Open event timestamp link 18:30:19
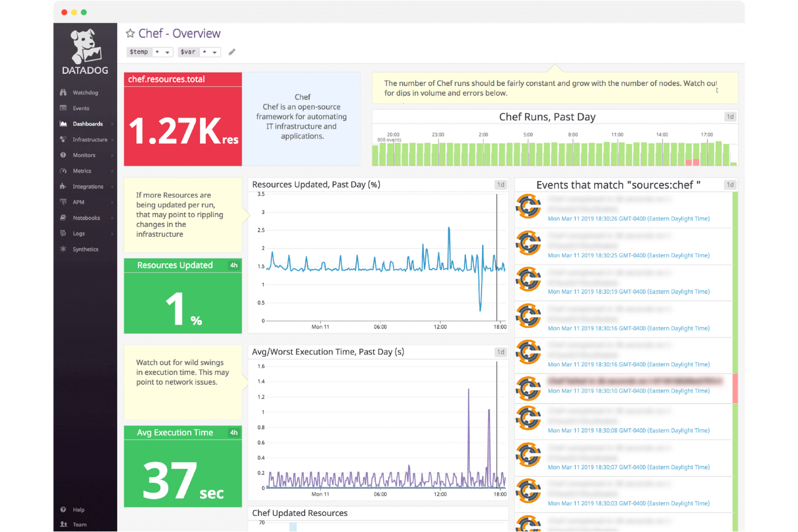 [x=629, y=292]
